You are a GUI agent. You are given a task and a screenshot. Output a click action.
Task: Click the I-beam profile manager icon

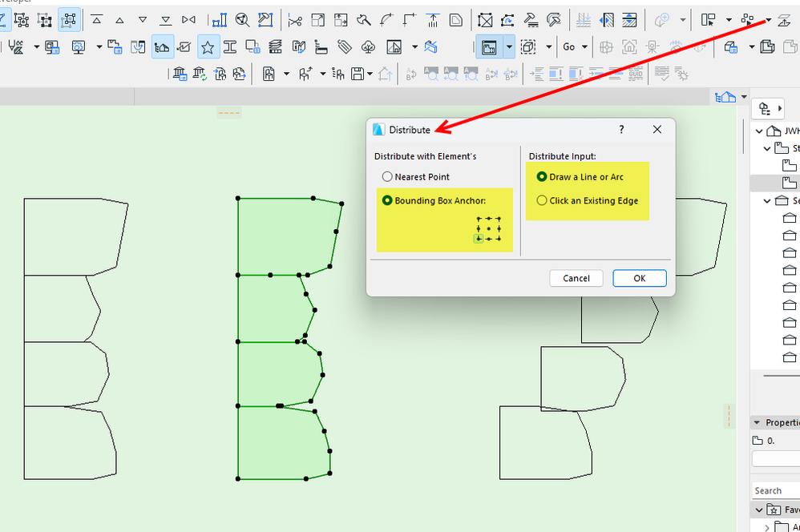(229, 47)
